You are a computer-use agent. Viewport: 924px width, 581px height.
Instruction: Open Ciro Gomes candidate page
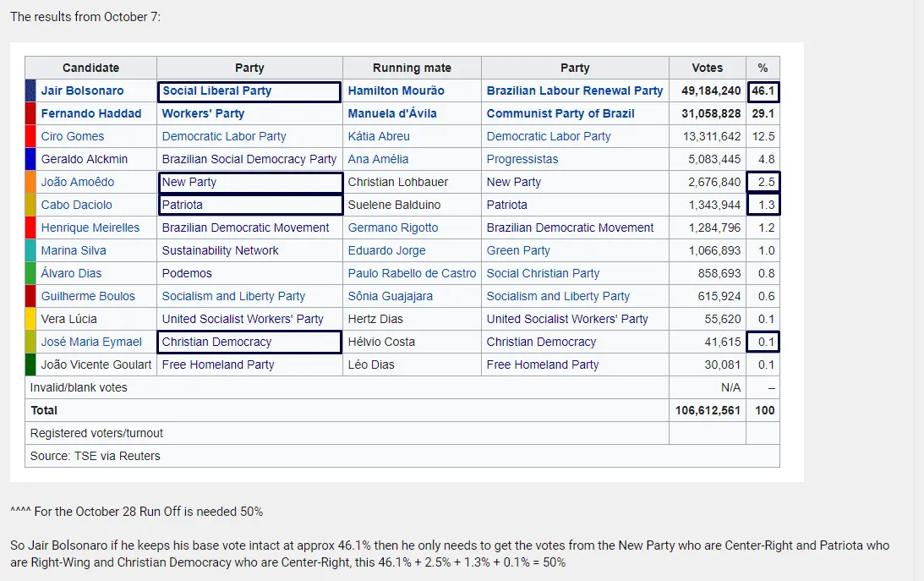[x=73, y=136]
